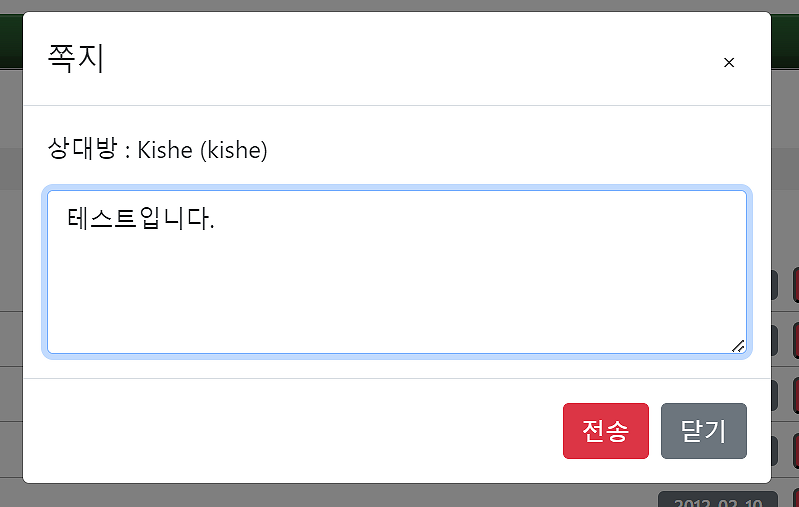Click the dimmed backdrop left of the dialog
Image resolution: width=799 pixels, height=507 pixels.
click(x=10, y=250)
